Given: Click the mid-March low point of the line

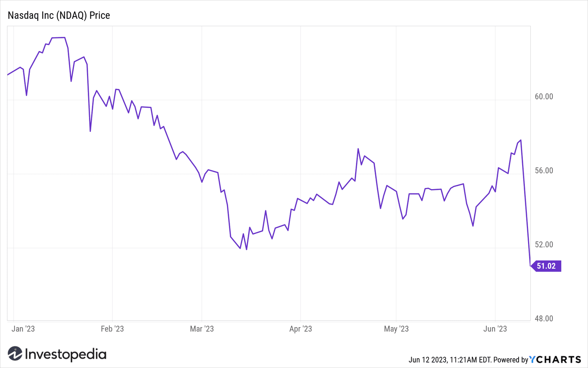Looking at the screenshot, I should [x=247, y=249].
